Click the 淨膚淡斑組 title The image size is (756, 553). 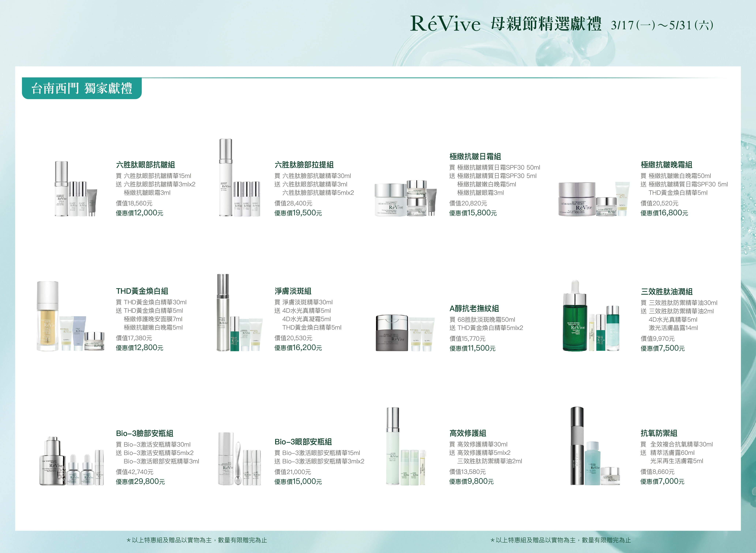click(293, 291)
